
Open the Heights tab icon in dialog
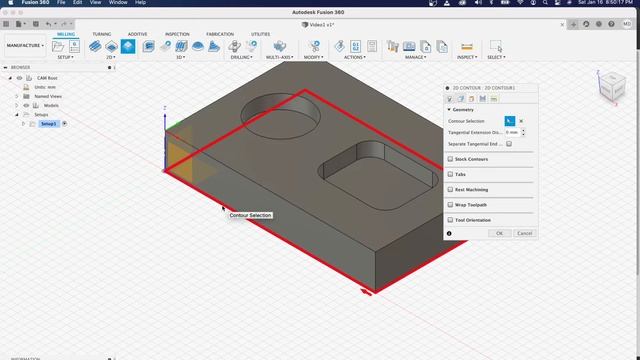point(472,99)
